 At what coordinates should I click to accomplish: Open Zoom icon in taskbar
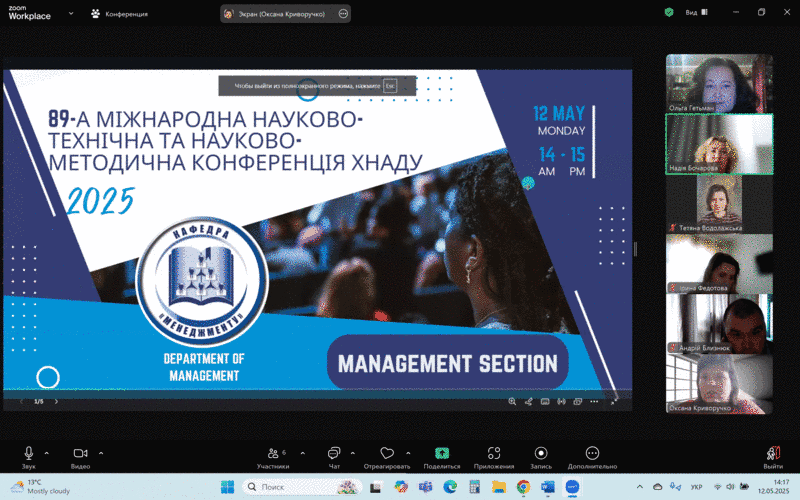(x=572, y=487)
